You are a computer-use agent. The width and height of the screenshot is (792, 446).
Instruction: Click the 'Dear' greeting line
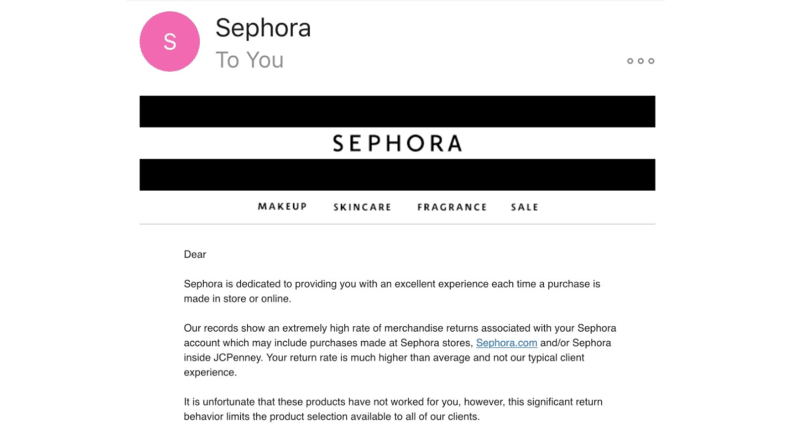[195, 255]
